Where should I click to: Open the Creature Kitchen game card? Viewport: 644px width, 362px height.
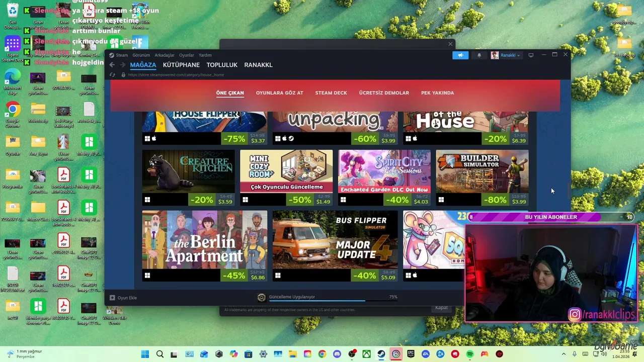188,177
